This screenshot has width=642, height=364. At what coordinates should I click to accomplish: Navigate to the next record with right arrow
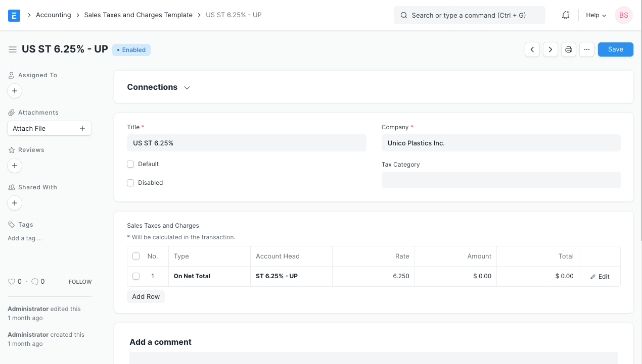550,49
